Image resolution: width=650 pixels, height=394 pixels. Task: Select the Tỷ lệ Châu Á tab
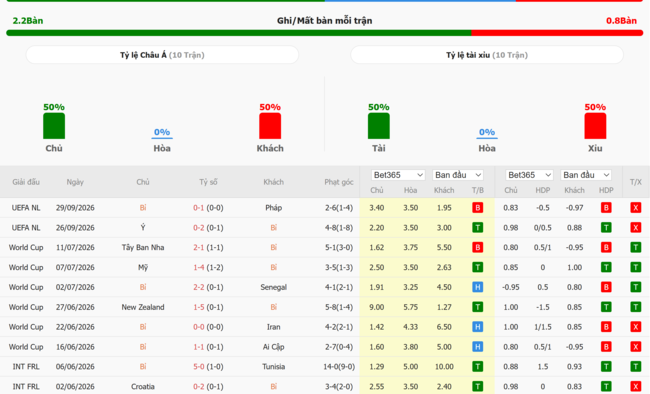[x=162, y=55]
